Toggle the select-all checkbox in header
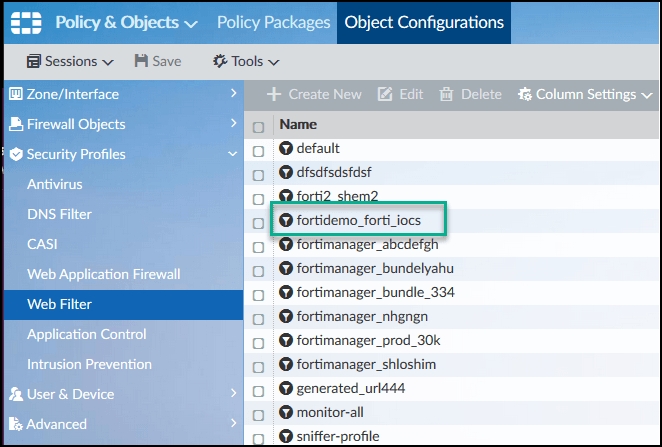The width and height of the screenshot is (662, 447). [x=259, y=126]
